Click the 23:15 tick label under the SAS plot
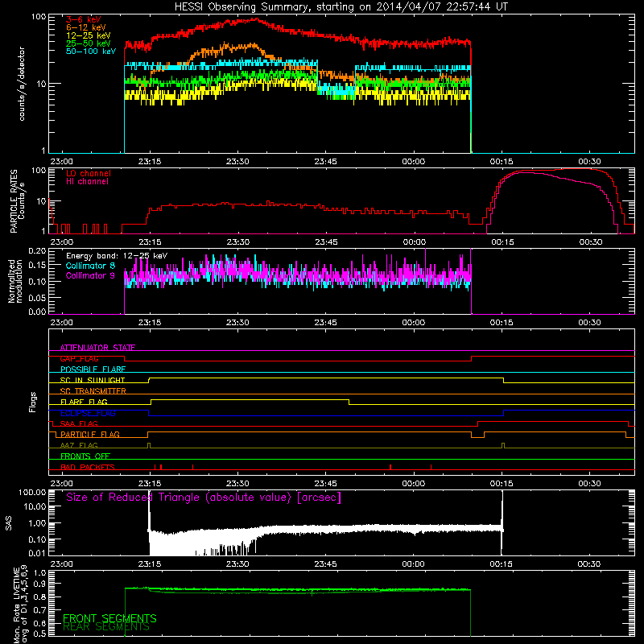 pos(150,564)
